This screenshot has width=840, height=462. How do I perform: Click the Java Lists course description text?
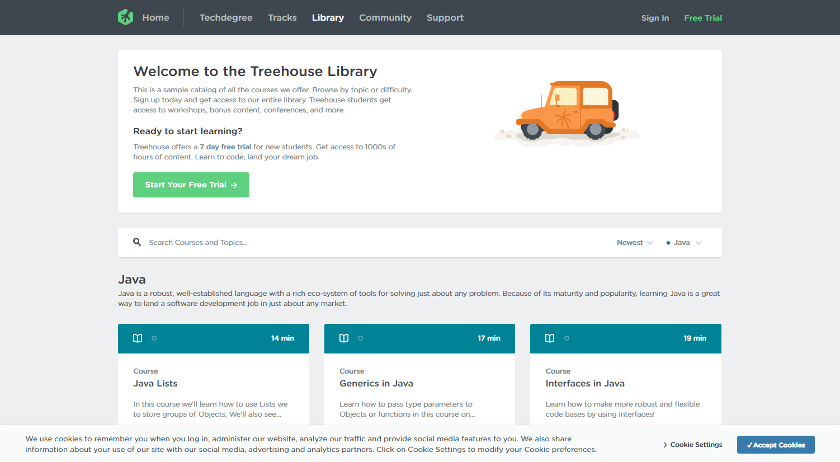(x=211, y=409)
